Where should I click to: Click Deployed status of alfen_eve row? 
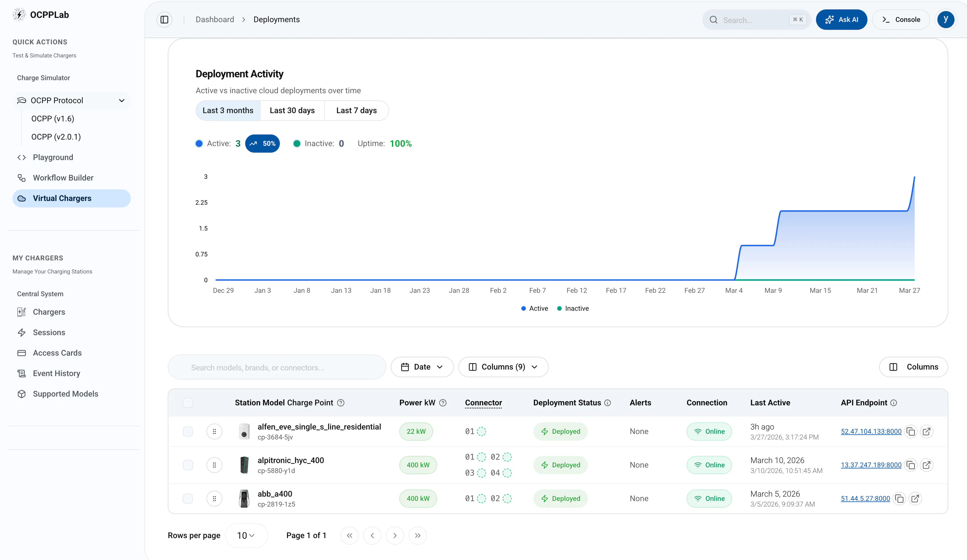560,432
